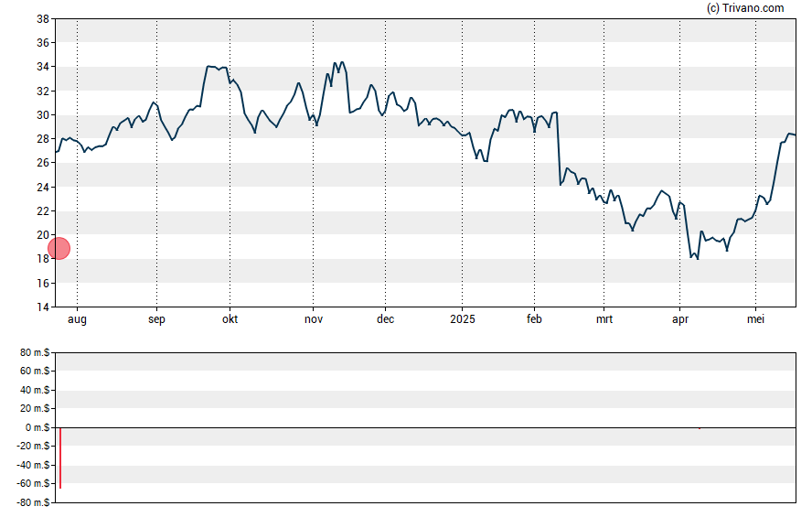This screenshot has height=517, width=812.
Task: Click the "feb" month axis label
Action: click(534, 319)
